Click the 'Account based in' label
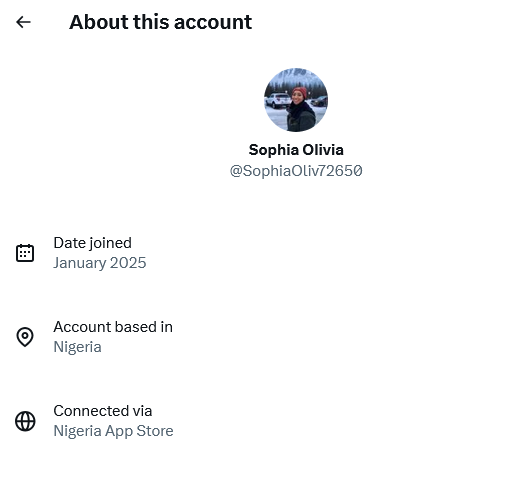Image resolution: width=522 pixels, height=490 pixels. [113, 327]
